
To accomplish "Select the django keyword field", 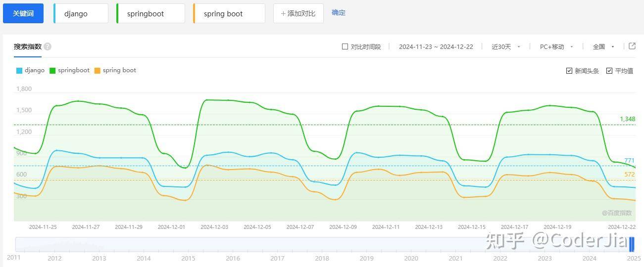I will click(x=81, y=13).
